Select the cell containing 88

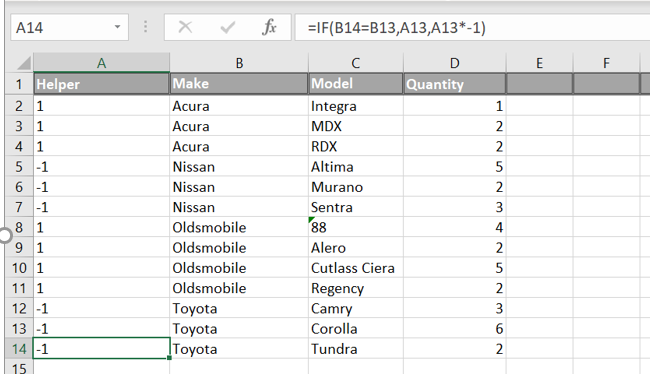356,227
